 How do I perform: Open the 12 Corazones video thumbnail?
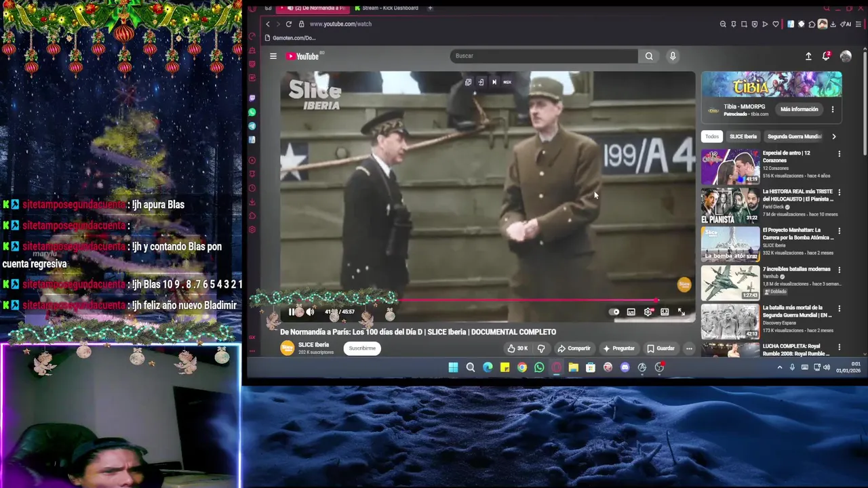pos(730,167)
